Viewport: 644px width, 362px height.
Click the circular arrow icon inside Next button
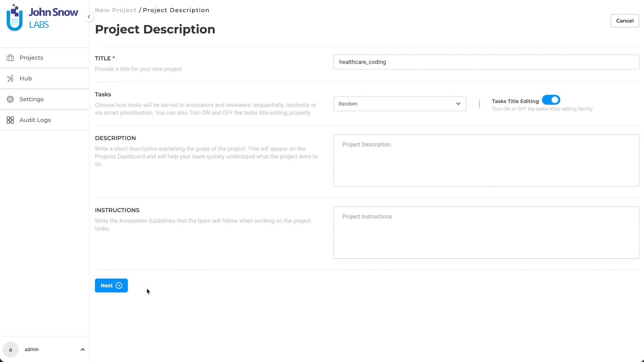pos(119,286)
